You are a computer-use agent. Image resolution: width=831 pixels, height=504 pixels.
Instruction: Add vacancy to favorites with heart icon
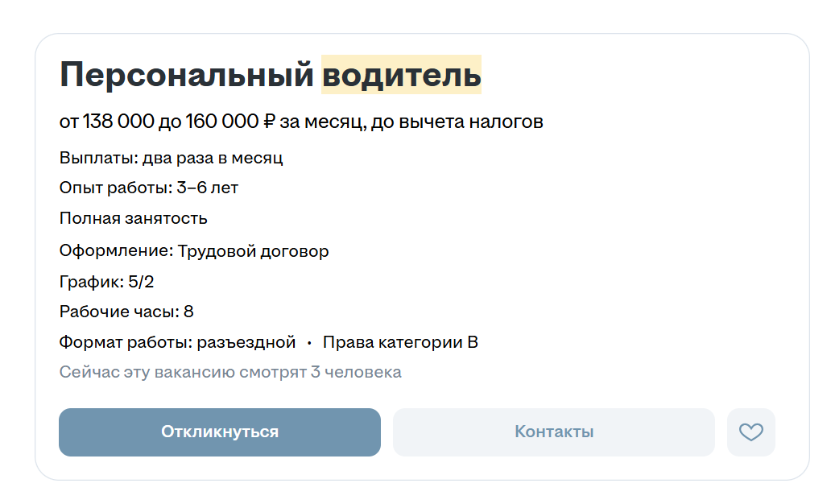tap(751, 432)
